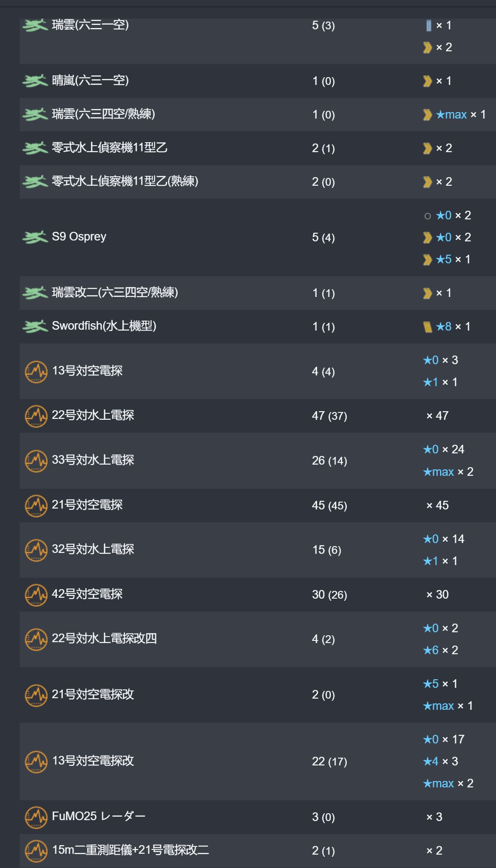Click the radar icon beside 42号対空電探
The image size is (496, 868).
coord(36,595)
